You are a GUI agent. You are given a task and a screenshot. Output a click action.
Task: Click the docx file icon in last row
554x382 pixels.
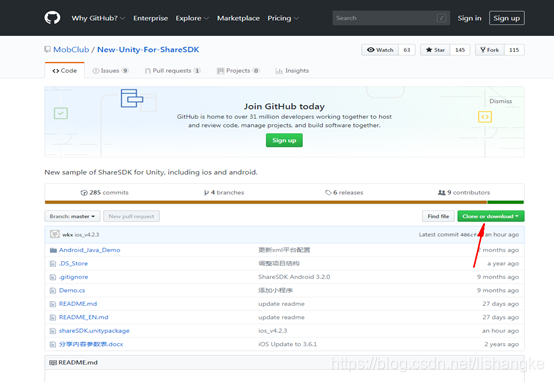[x=53, y=344]
